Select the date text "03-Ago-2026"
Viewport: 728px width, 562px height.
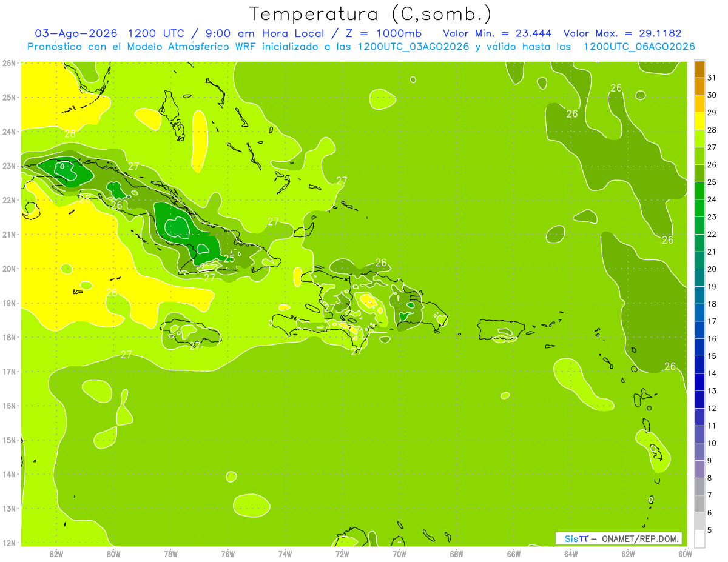coord(76,33)
